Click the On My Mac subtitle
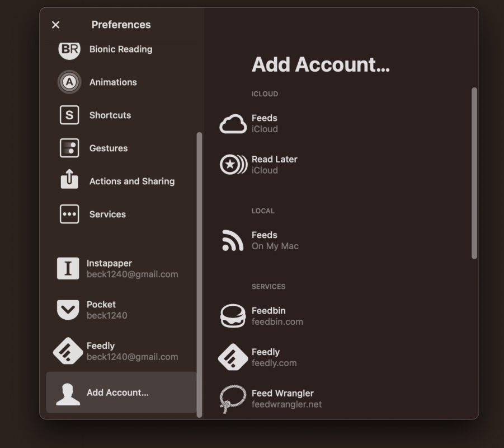The height and width of the screenshot is (448, 504). [x=275, y=246]
